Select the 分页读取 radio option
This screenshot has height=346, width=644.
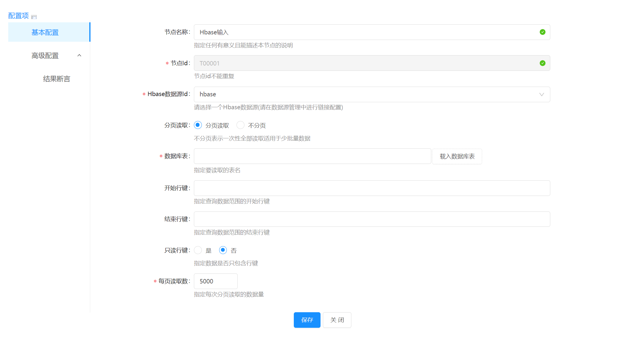point(198,125)
